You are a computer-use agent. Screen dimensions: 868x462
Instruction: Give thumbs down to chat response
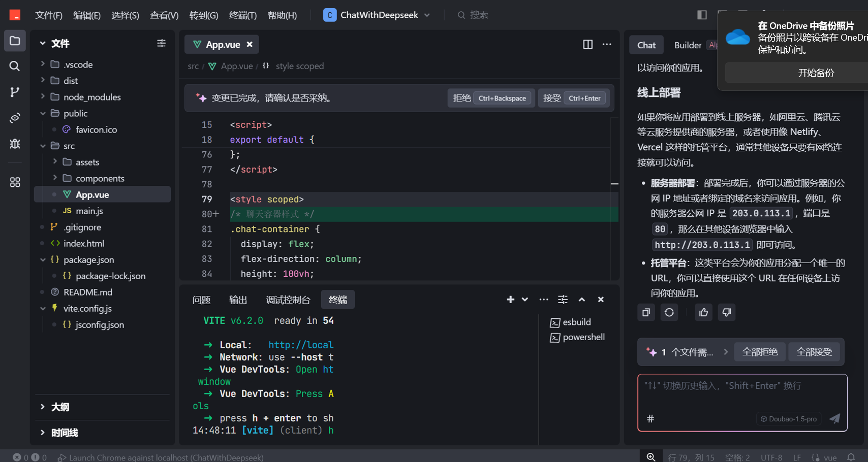tap(727, 312)
